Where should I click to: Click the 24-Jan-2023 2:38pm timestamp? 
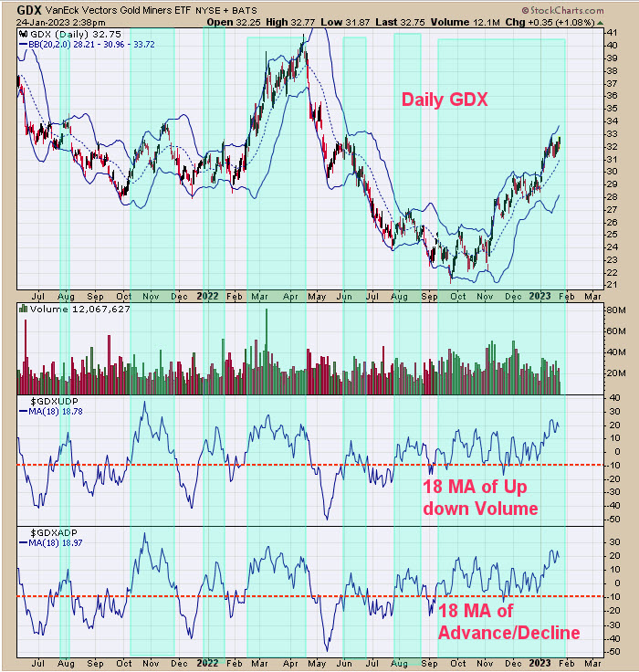60,22
